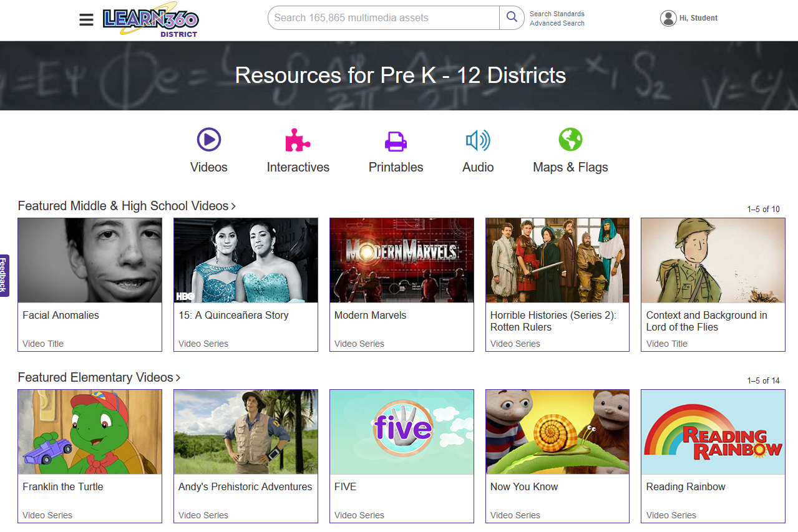Open the Interactives category label
Screen dimensions: 798x532
[x=298, y=167]
